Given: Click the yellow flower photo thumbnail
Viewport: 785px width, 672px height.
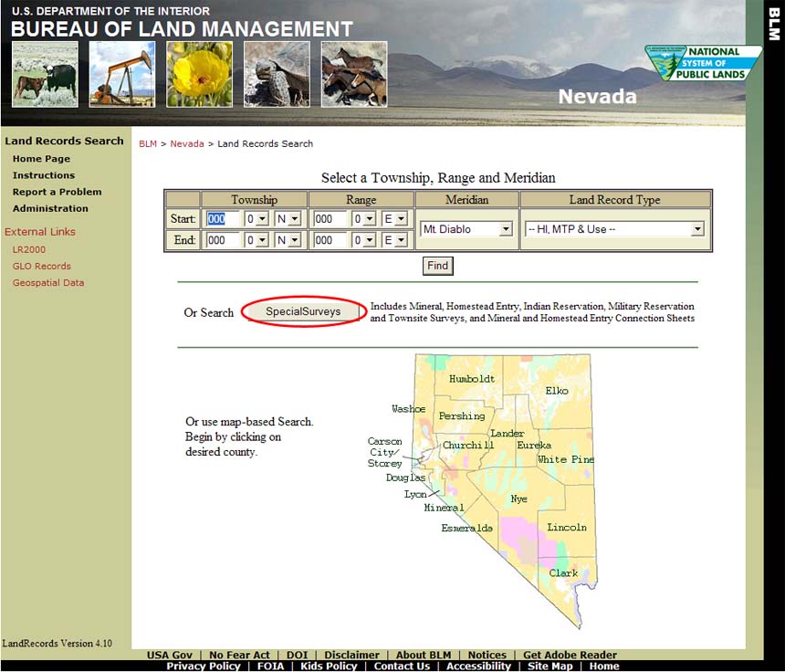Looking at the screenshot, I should click(x=200, y=74).
